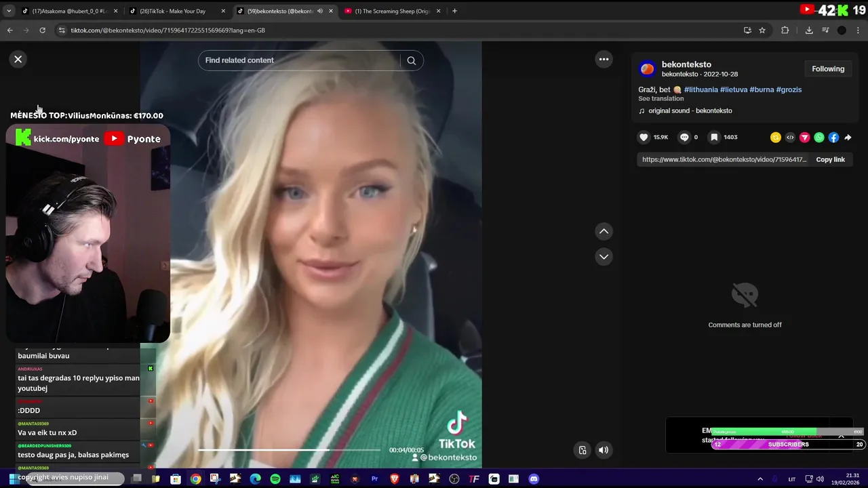
Task: Bookmark this page with star
Action: (762, 30)
